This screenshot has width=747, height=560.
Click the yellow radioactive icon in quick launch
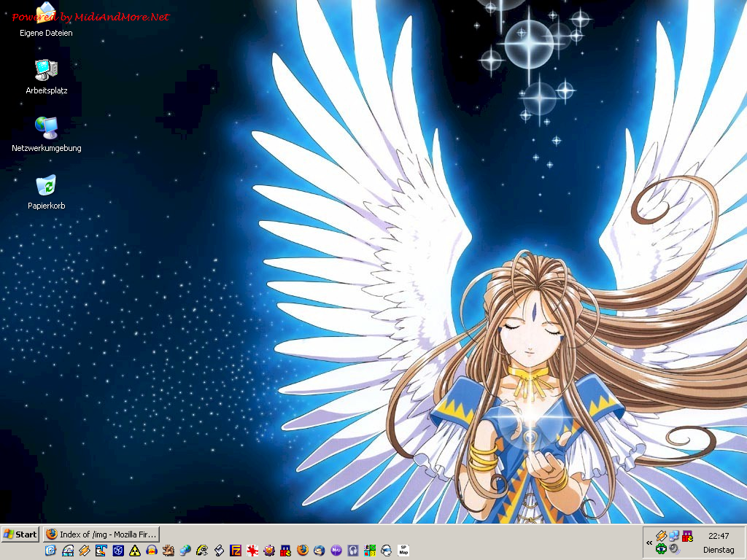[x=135, y=551]
